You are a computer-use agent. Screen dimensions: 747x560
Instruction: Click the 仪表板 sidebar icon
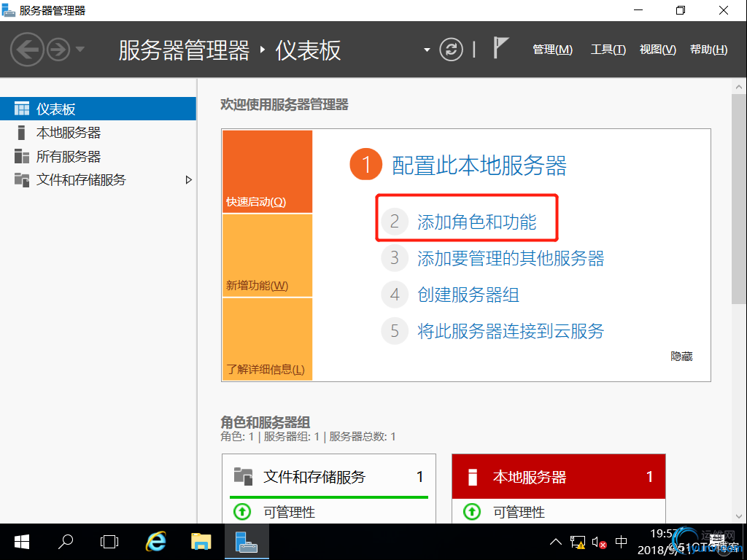point(21,109)
